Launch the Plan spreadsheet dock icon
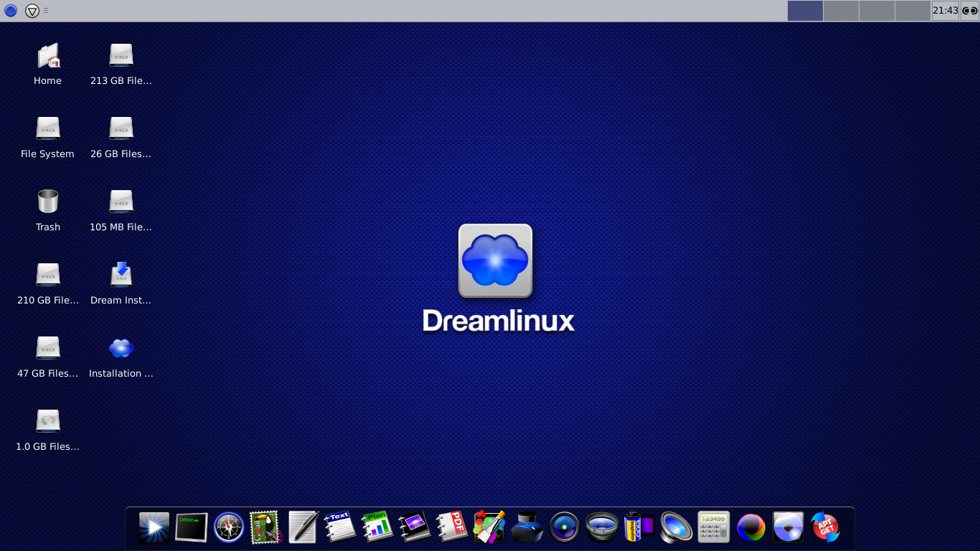980x551 pixels. tap(378, 527)
